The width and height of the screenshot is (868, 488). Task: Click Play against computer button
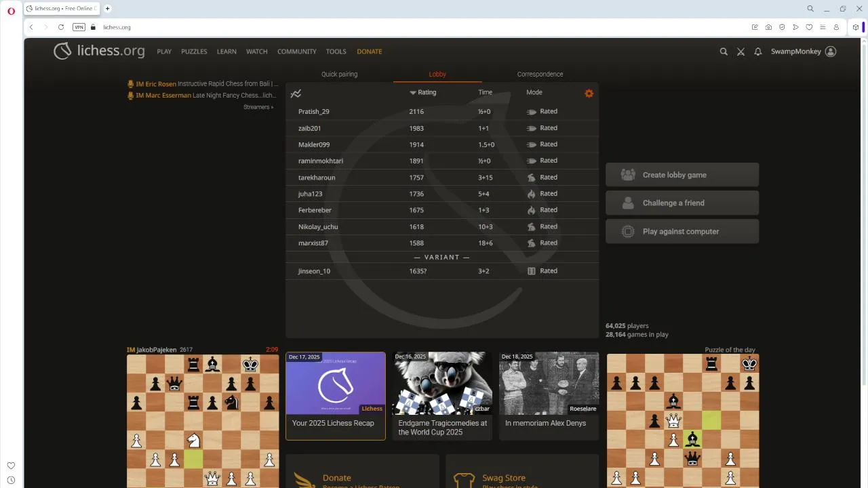682,231
